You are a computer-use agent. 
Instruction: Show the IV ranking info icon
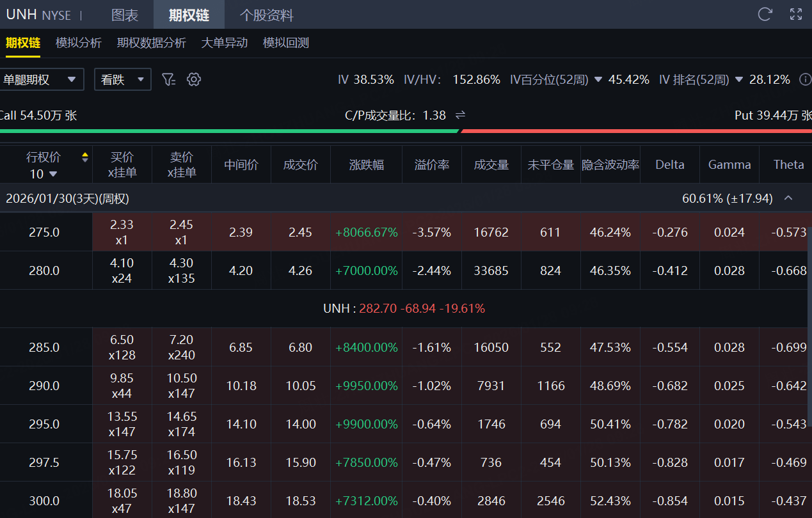(805, 80)
